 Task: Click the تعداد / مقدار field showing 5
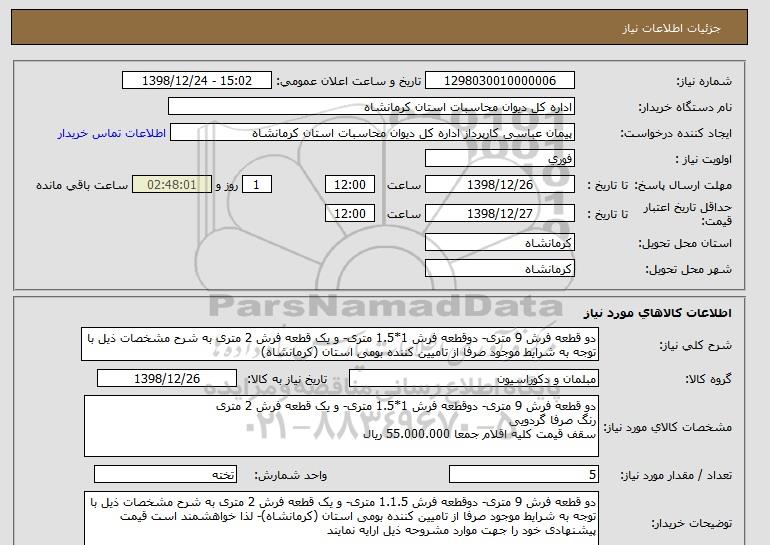coord(523,475)
